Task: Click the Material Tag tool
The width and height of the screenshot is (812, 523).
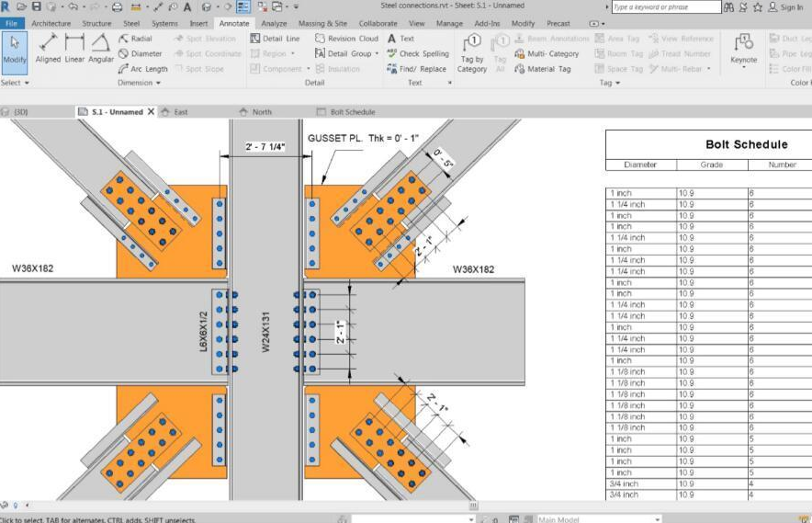Action: tap(542, 68)
